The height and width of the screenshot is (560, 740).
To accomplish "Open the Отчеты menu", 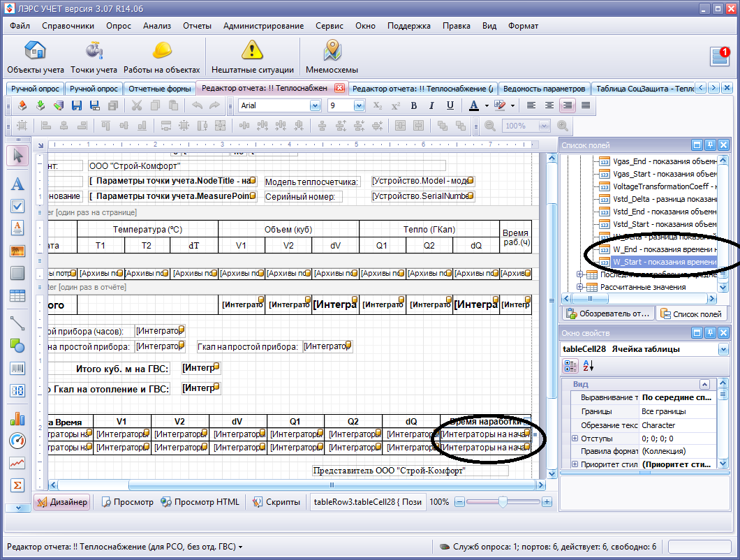I will [198, 26].
